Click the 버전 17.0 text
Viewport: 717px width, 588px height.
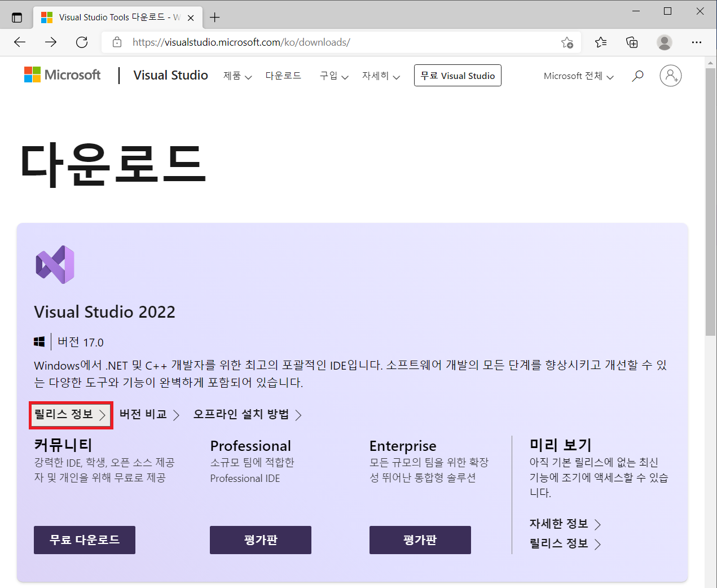[81, 342]
